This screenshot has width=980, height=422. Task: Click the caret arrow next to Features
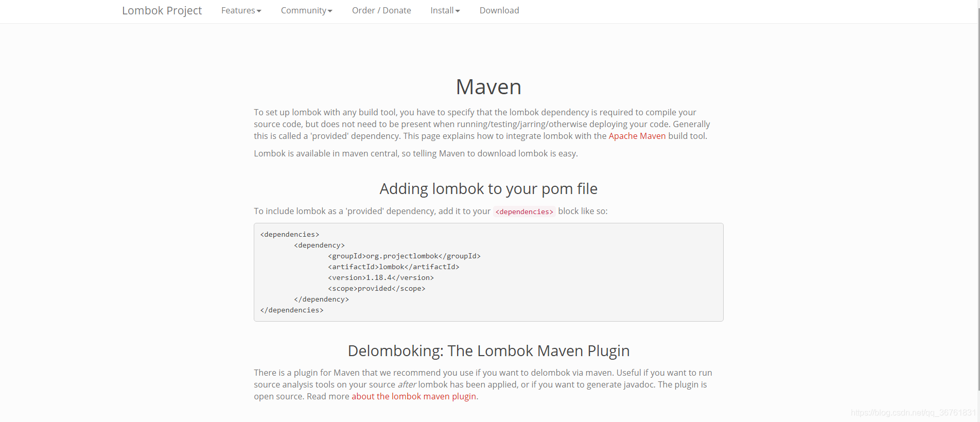[x=259, y=11]
